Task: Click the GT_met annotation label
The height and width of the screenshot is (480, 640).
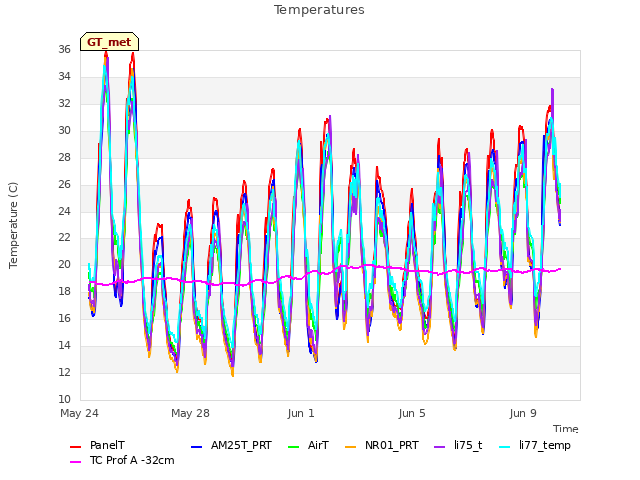Action: tap(109, 42)
